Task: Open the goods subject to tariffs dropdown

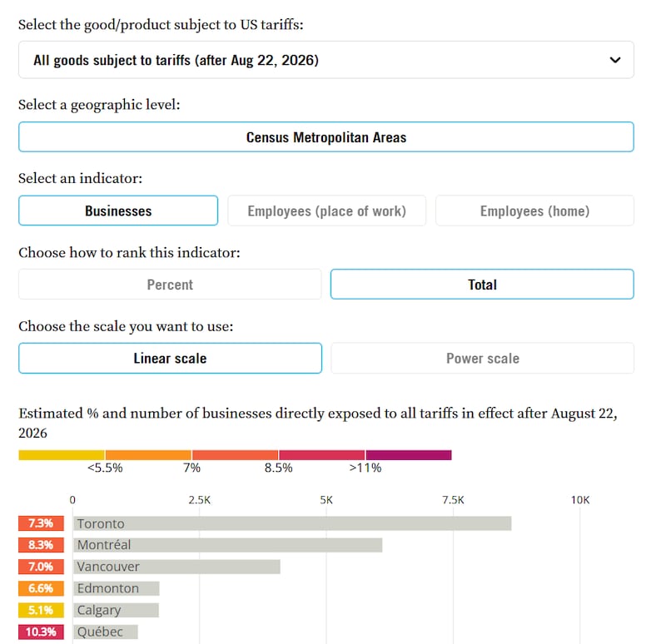Action: pyautogui.click(x=326, y=60)
